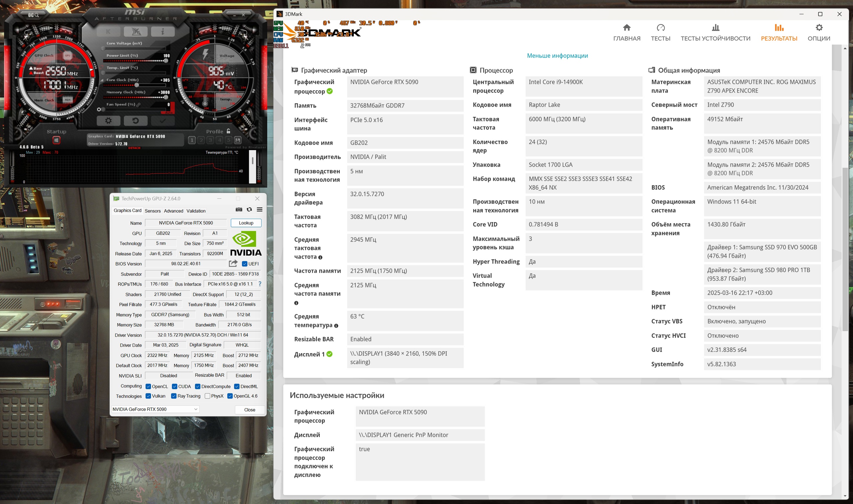Collapse details with 'Меньше информации'
Image resolution: width=853 pixels, height=504 pixels.
point(557,56)
